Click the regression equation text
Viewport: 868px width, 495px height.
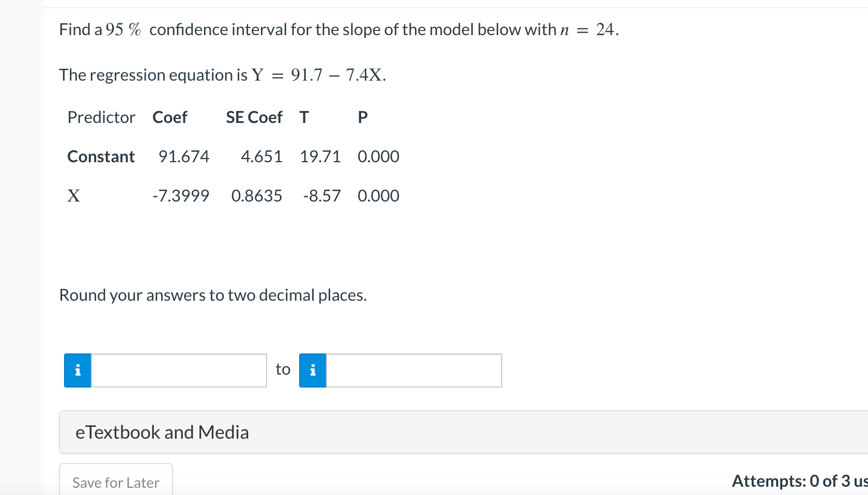pyautogui.click(x=223, y=75)
